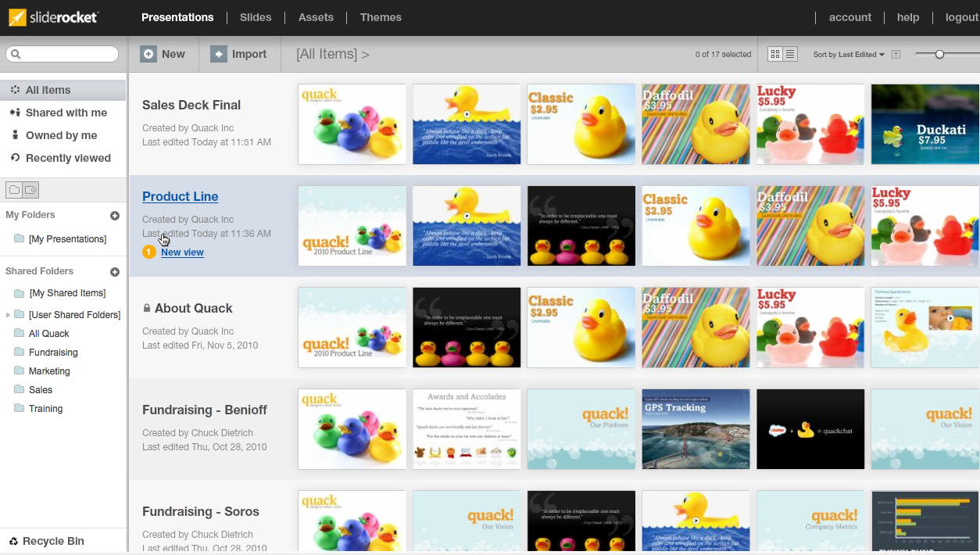Add a new folder under My Folders
This screenshot has height=555, width=980.
click(115, 216)
